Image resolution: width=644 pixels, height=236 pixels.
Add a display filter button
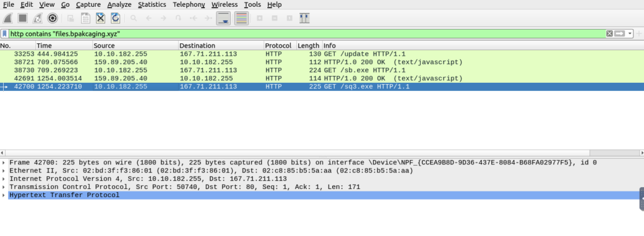(x=639, y=34)
